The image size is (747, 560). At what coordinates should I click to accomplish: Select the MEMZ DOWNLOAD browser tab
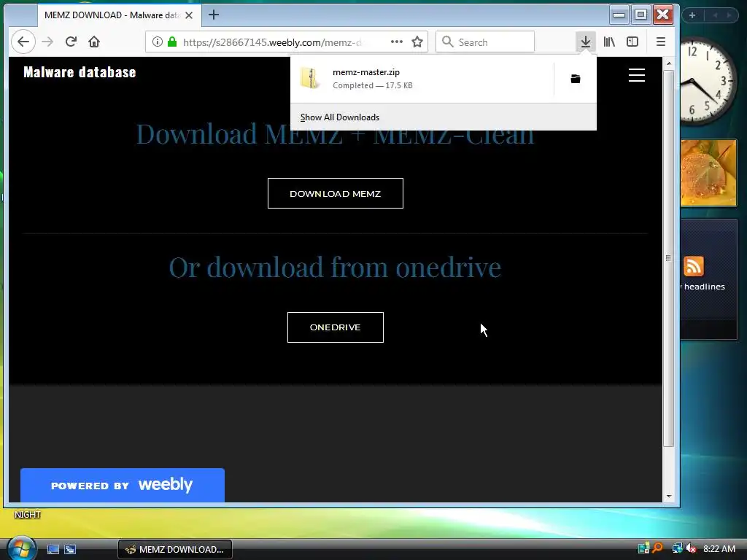[x=119, y=15]
